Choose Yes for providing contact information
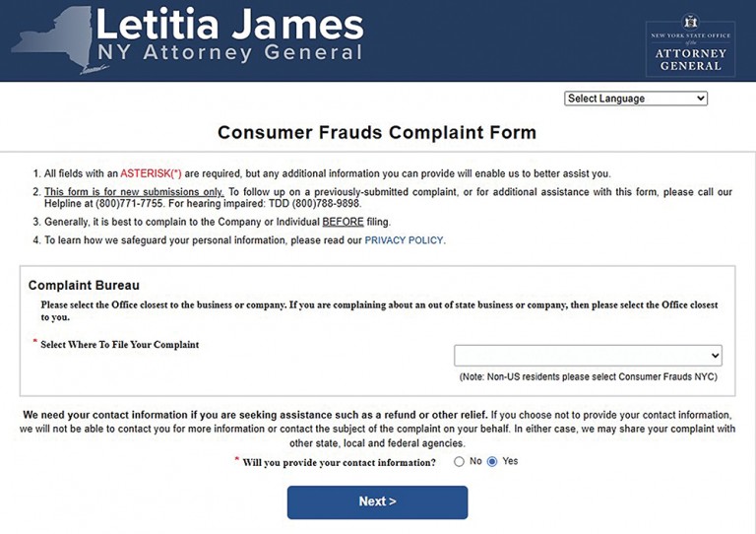 pos(492,461)
